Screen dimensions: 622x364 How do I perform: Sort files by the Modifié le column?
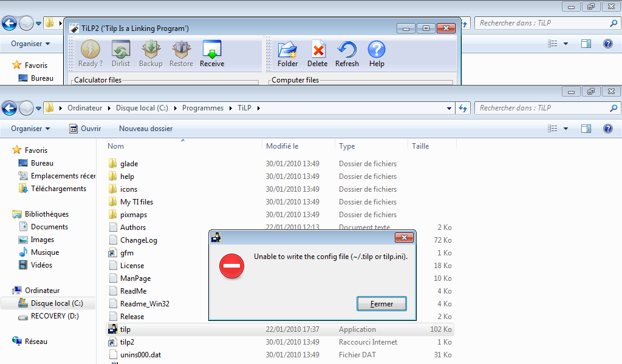[282, 146]
